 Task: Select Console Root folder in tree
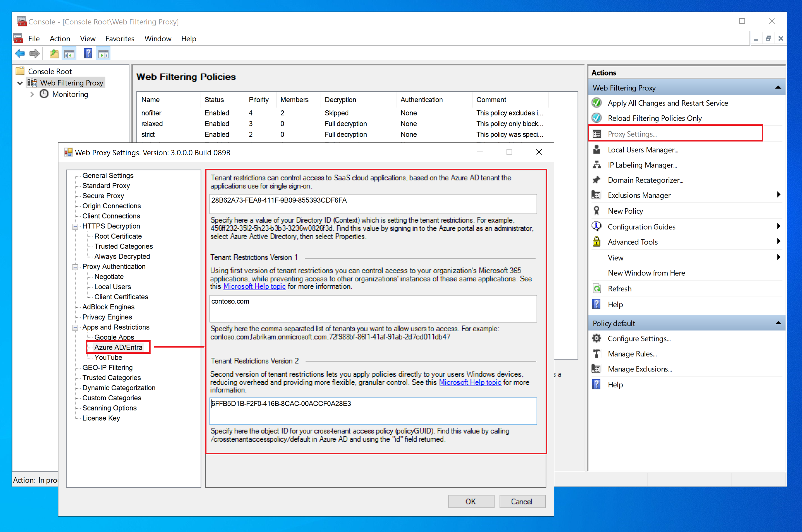click(50, 71)
